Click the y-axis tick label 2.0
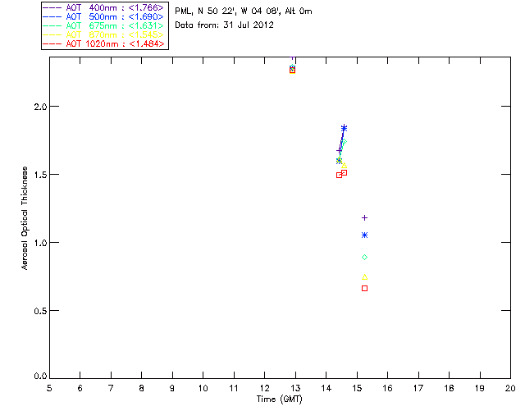The width and height of the screenshot is (525, 420). [x=40, y=107]
